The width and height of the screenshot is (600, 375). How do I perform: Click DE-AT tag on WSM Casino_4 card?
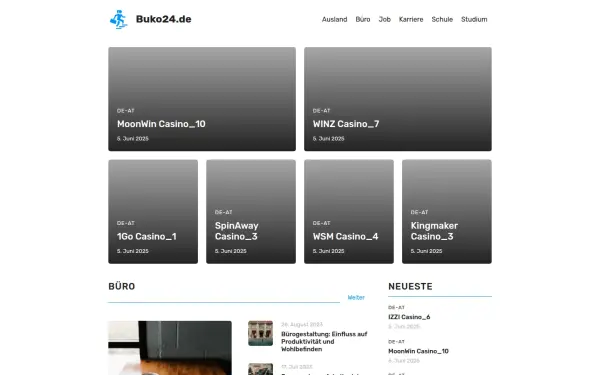coord(321,223)
